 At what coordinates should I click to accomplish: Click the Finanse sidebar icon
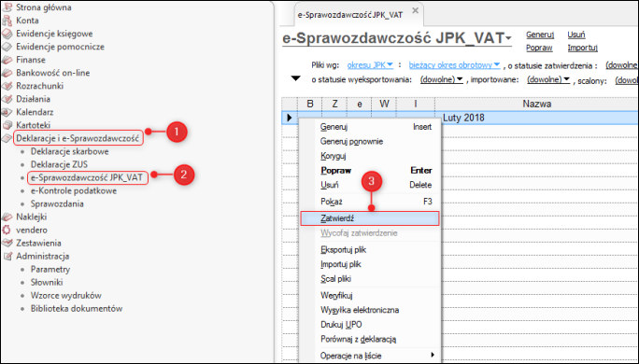[x=7, y=60]
